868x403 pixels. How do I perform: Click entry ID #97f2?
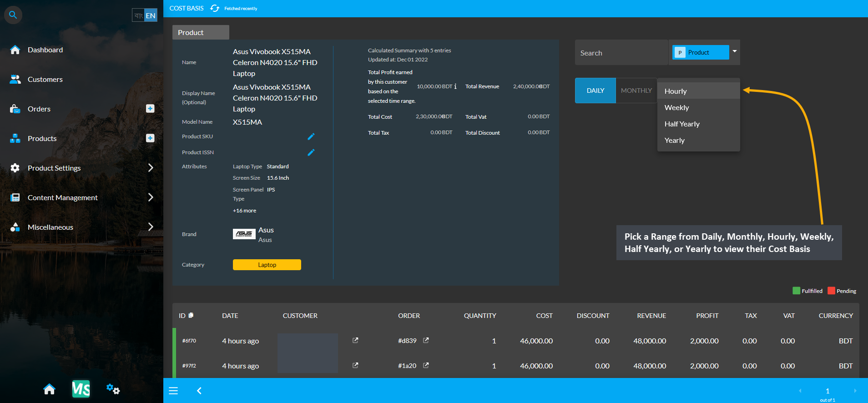click(x=189, y=366)
